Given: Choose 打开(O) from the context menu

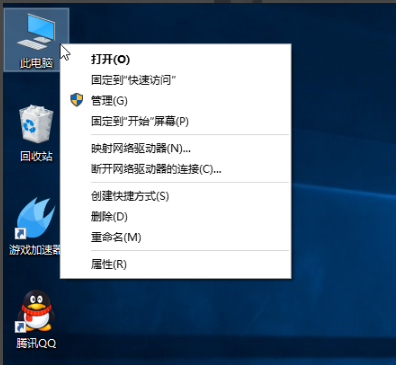Looking at the screenshot, I should tap(175, 59).
